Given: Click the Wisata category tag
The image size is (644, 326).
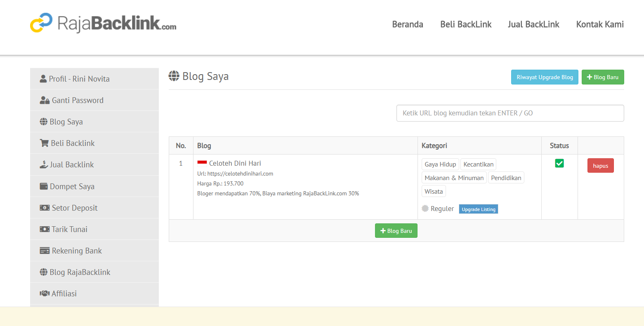Looking at the screenshot, I should coord(434,191).
